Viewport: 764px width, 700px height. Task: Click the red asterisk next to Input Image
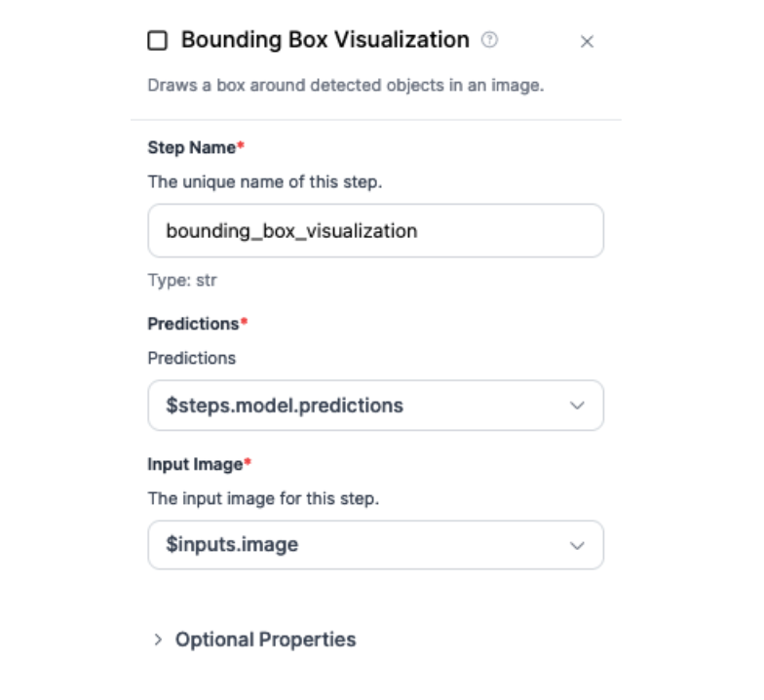tap(248, 463)
